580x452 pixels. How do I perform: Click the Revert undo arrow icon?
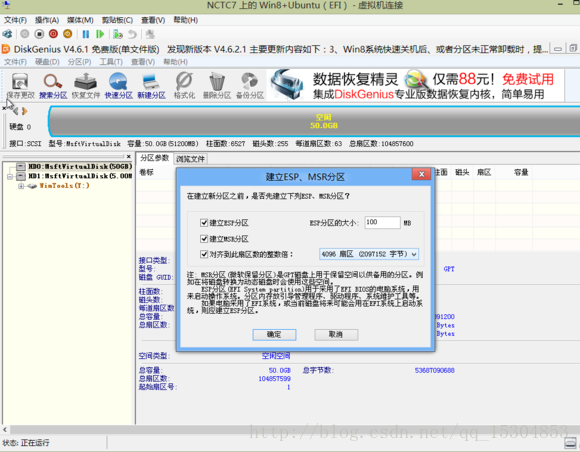(132, 34)
